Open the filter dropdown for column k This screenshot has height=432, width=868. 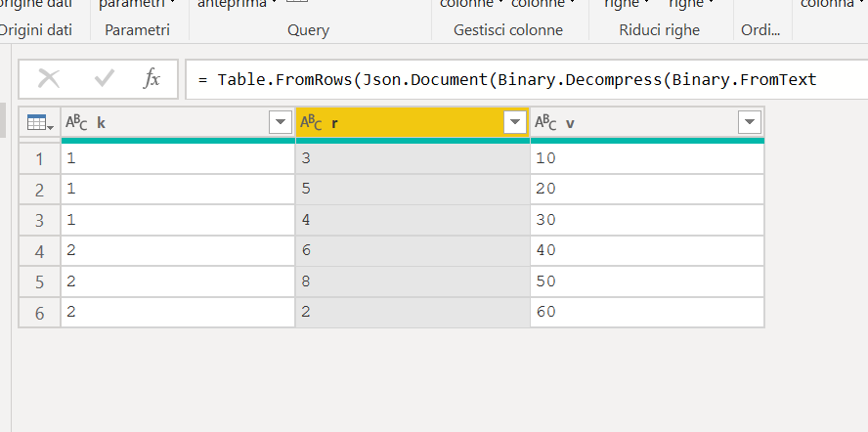(281, 122)
